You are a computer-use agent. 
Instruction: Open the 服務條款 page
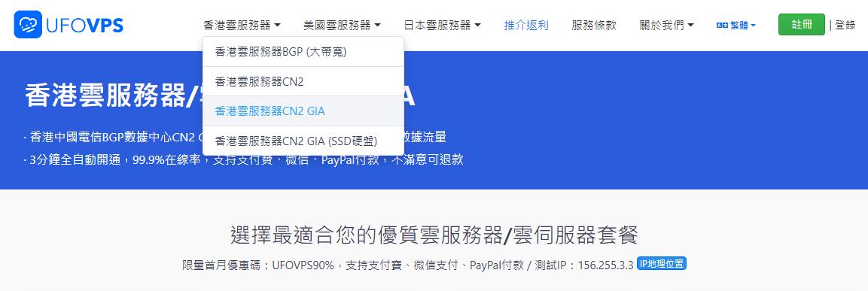[x=594, y=25]
